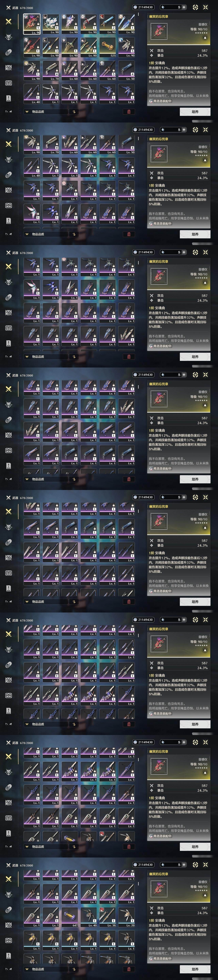Open the chain-link category tab in topmost sidebar

click(8, 52)
